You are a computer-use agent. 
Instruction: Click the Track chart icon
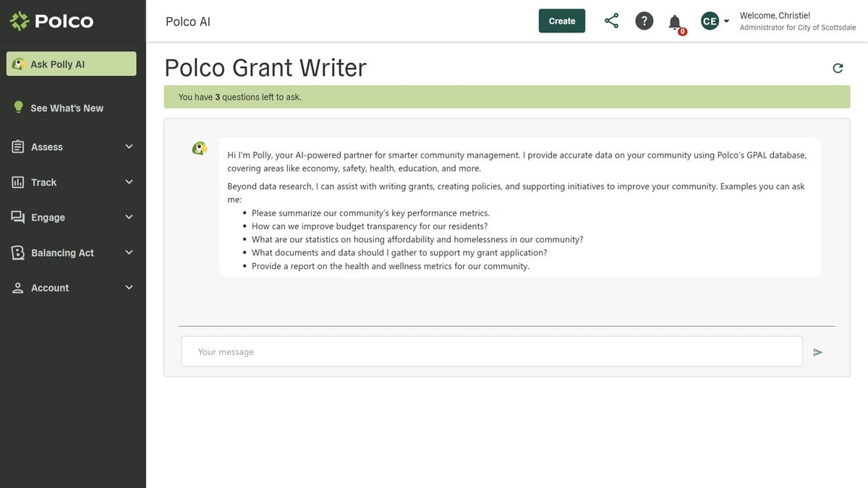(18, 182)
